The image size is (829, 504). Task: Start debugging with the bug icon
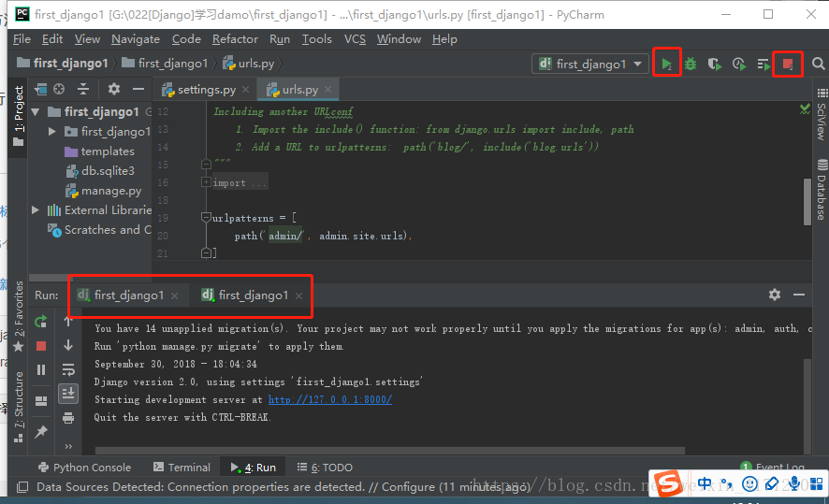click(691, 64)
